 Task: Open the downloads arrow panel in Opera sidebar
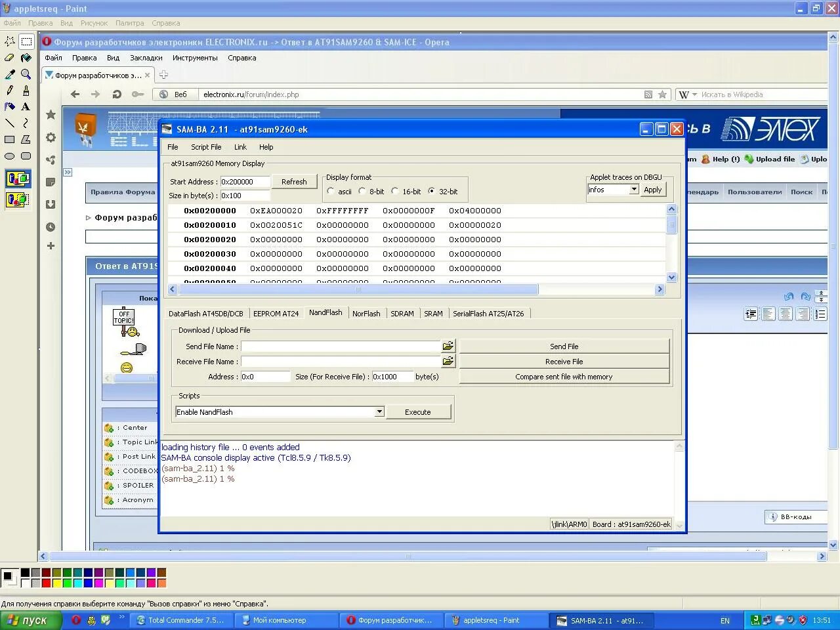(51, 204)
